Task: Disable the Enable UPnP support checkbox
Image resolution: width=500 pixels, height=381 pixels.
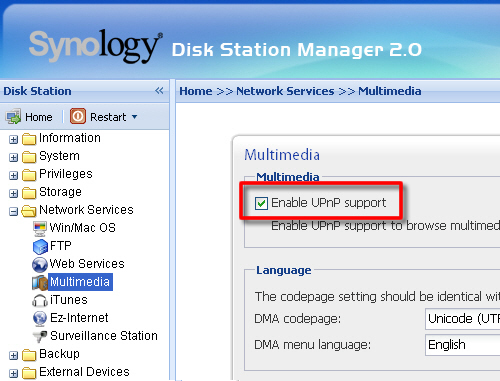Action: [x=261, y=203]
